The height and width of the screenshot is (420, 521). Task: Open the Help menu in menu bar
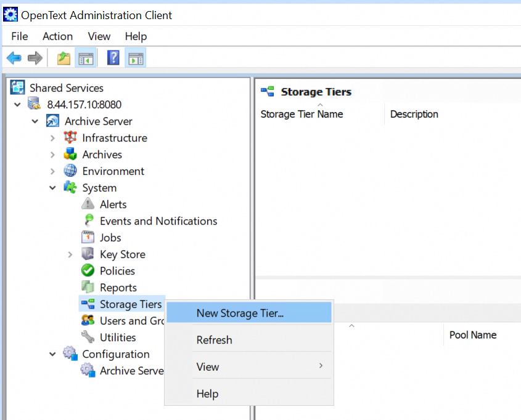pos(136,36)
